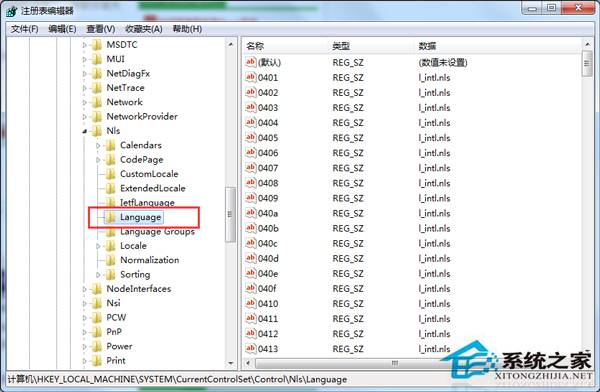Open the 文件(F) menu

(x=24, y=29)
